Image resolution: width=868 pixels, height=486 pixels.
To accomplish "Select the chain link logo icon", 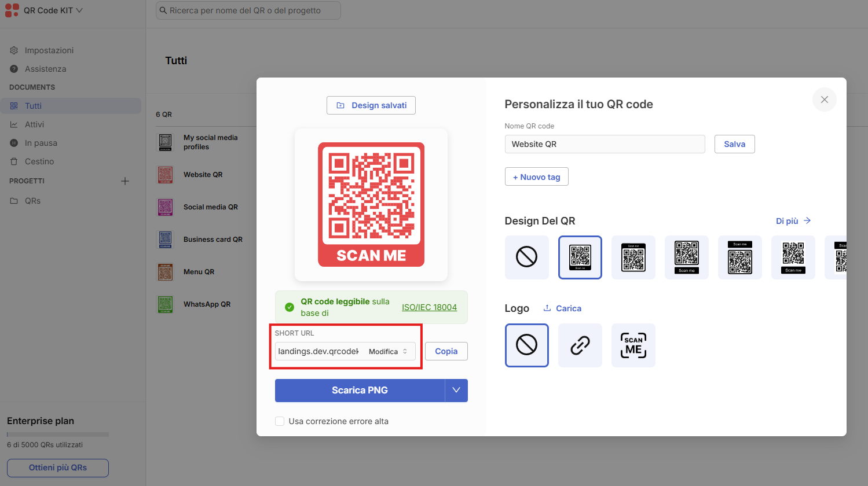I will pyautogui.click(x=580, y=345).
